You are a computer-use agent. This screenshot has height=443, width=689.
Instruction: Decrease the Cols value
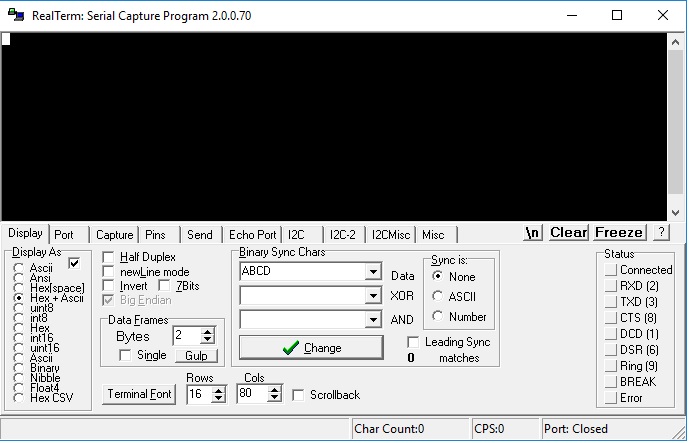(x=274, y=398)
